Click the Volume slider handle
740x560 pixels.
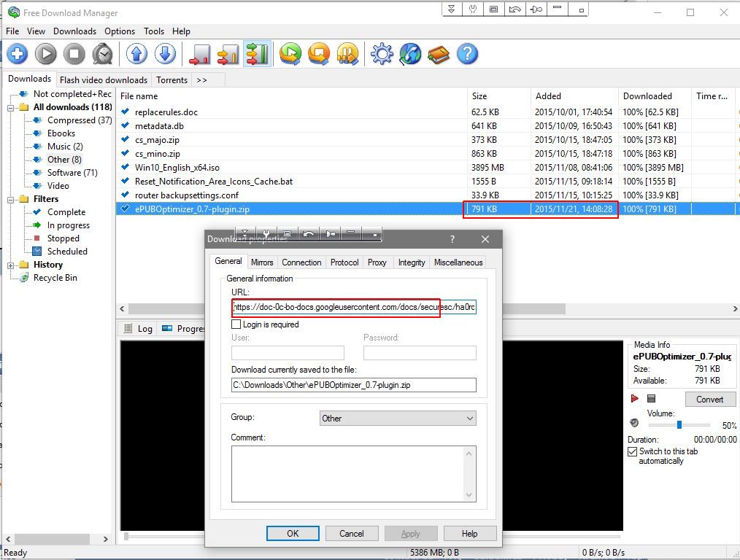click(x=679, y=424)
